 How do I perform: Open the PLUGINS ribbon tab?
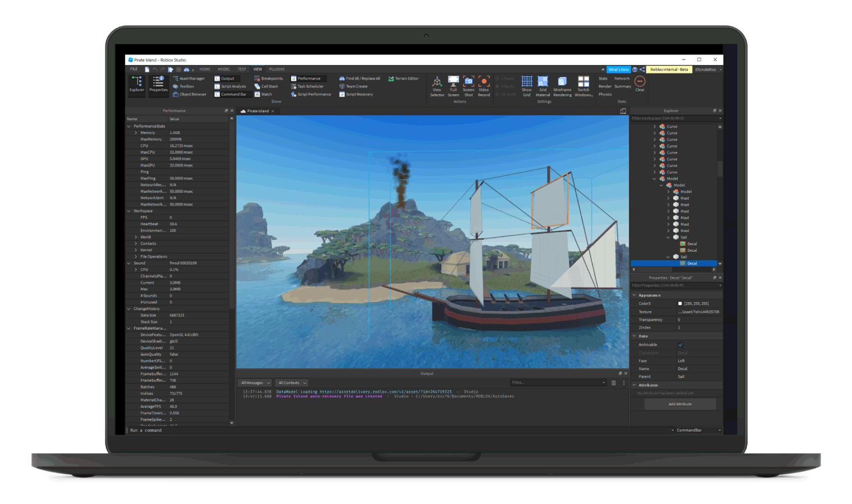[276, 69]
